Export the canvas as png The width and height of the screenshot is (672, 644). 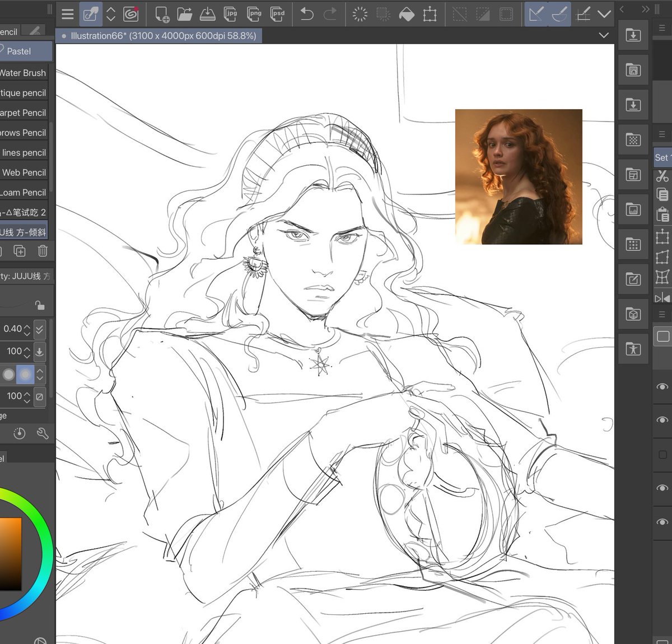[254, 15]
